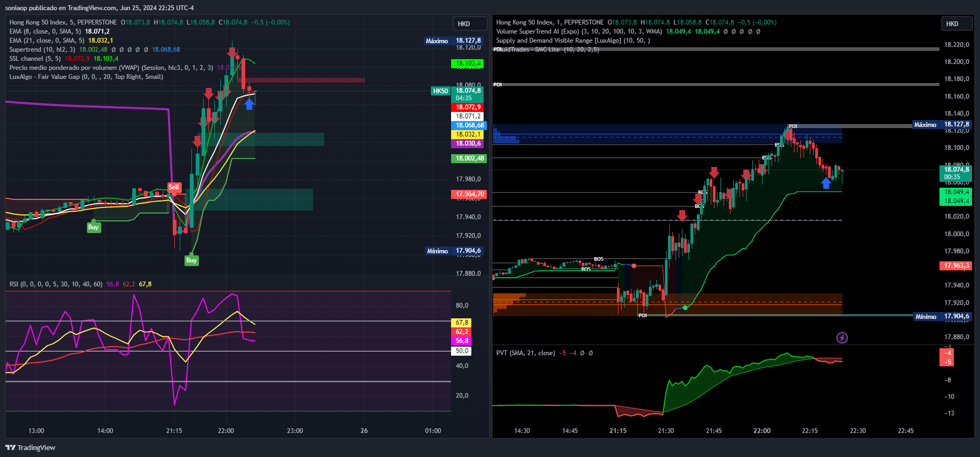The height and width of the screenshot is (457, 980).
Task: Click the 50,0 RSI midline tag
Action: [462, 351]
